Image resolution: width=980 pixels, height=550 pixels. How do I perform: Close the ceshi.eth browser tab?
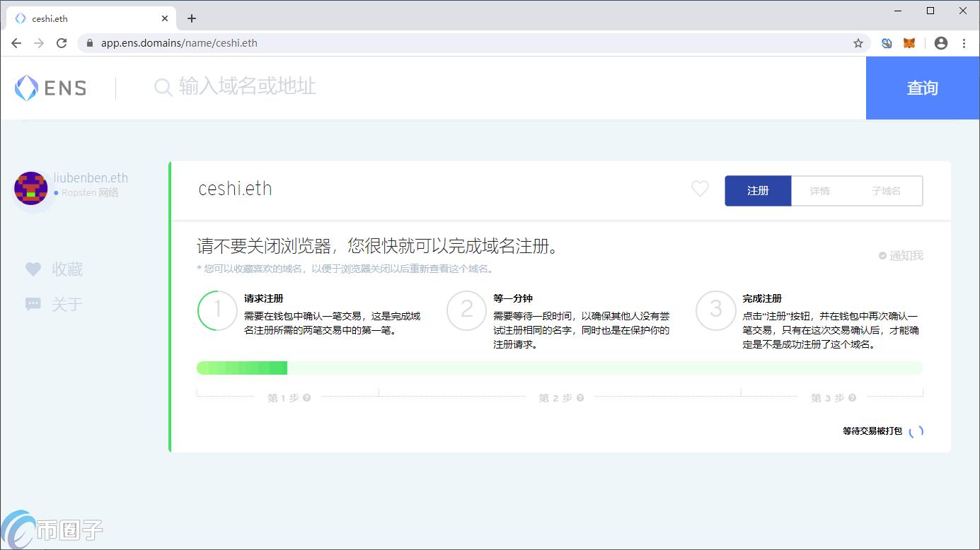point(165,18)
